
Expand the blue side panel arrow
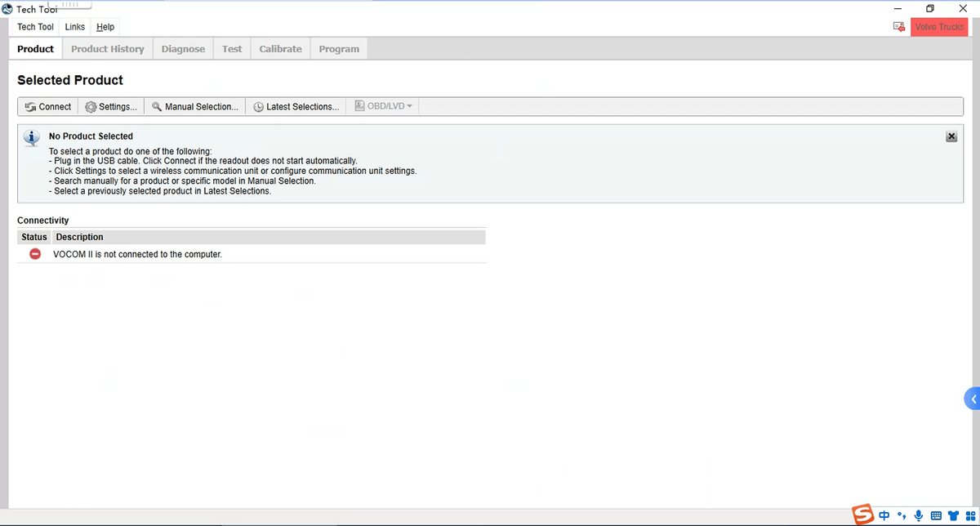973,399
